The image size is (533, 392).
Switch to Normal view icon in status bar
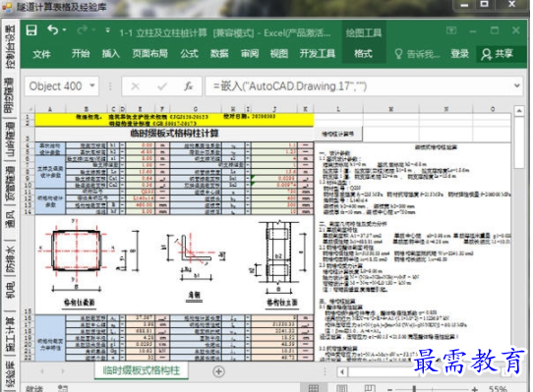[x=314, y=388]
